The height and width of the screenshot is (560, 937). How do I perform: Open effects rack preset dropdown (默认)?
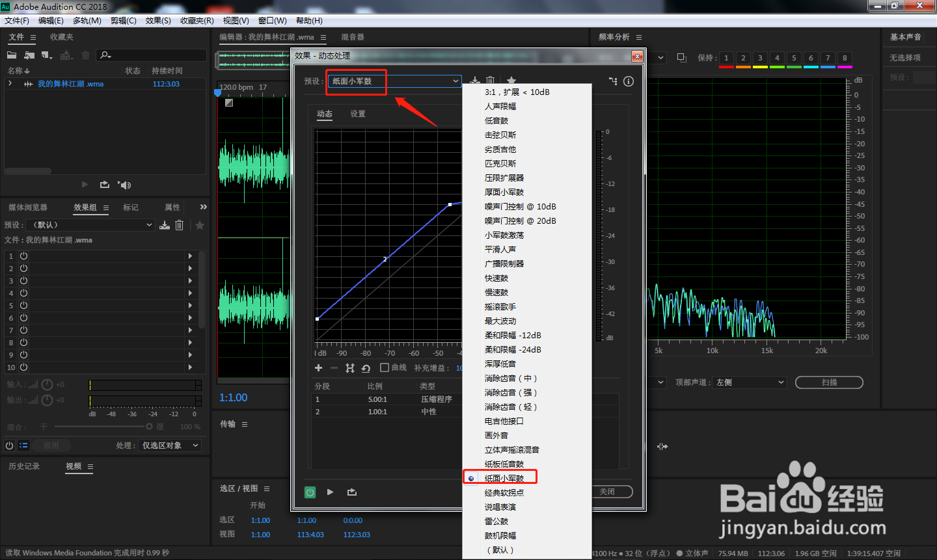coord(91,225)
